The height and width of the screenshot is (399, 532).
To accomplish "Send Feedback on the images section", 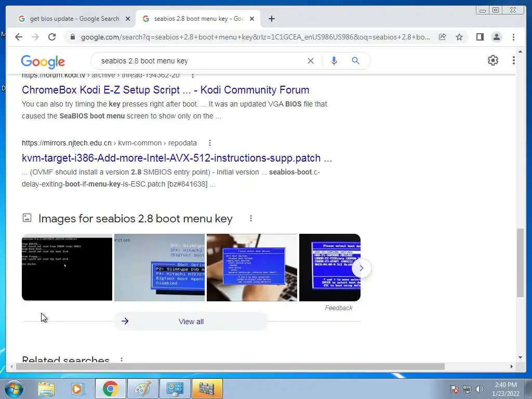I will point(339,308).
